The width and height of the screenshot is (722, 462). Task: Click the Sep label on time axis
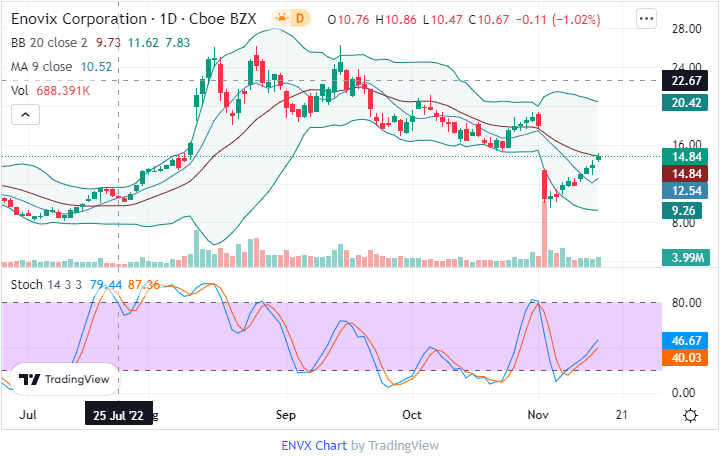[286, 414]
